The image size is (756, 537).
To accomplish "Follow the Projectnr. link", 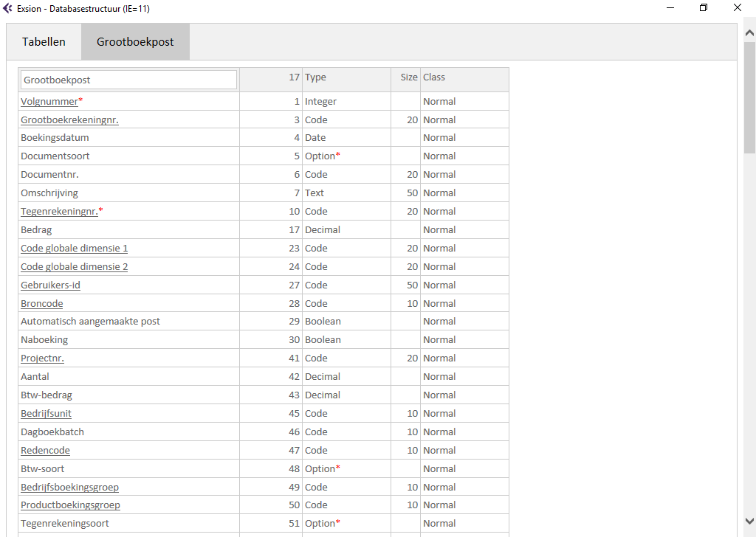I will pyautogui.click(x=42, y=358).
